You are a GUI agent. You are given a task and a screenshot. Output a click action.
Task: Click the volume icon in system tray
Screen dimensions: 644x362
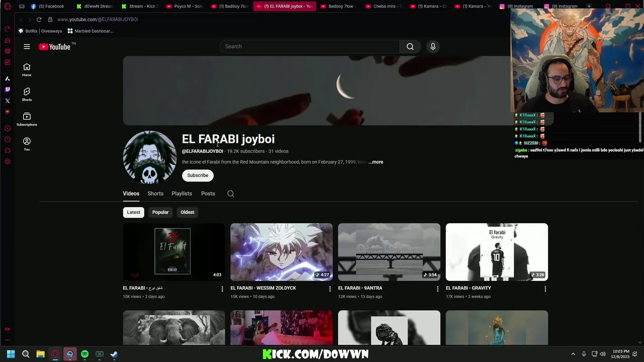(x=603, y=354)
